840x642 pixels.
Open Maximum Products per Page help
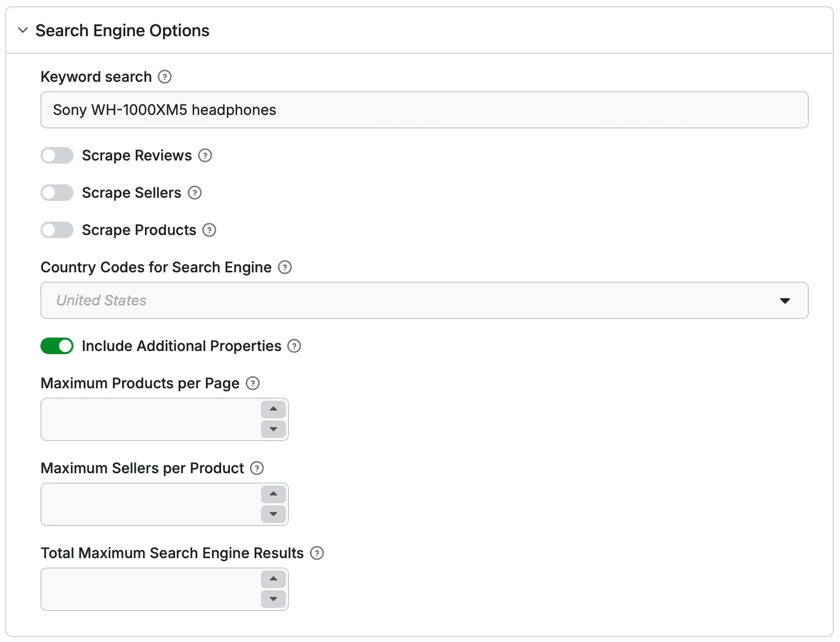pos(253,383)
